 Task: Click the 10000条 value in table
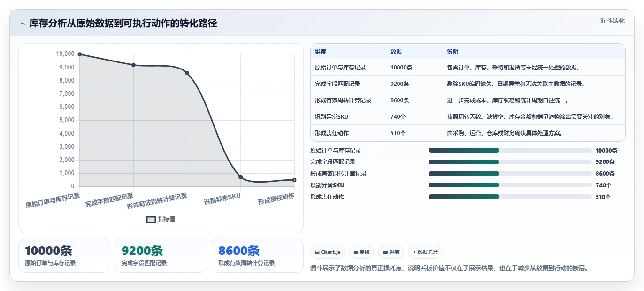pos(401,68)
